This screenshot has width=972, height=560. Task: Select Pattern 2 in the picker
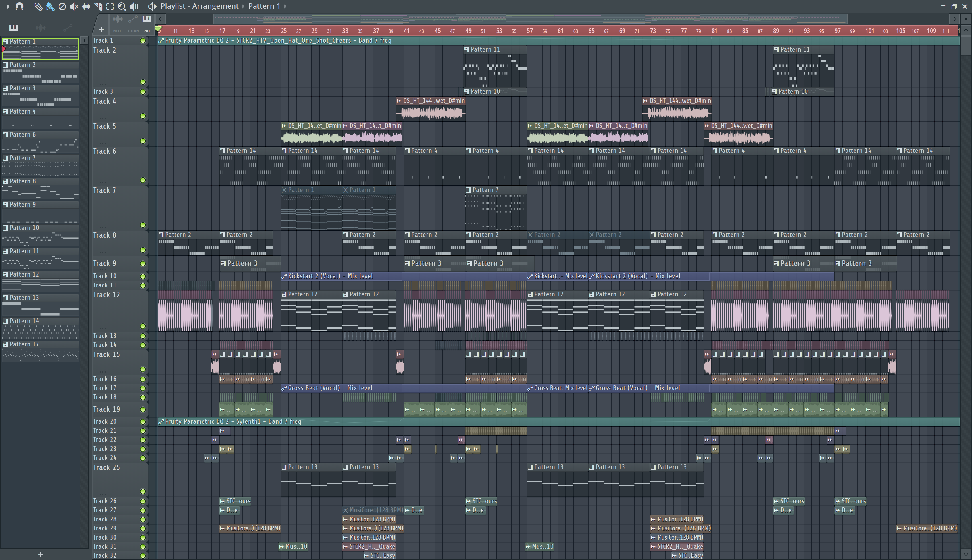tap(40, 72)
